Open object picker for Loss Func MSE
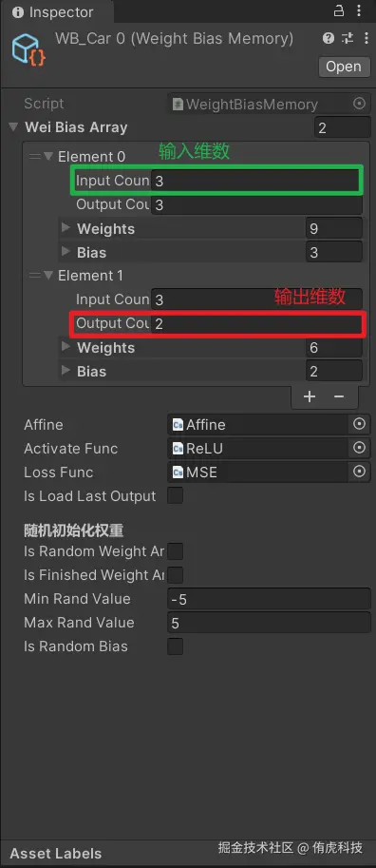Image resolution: width=376 pixels, height=868 pixels. 360,472
